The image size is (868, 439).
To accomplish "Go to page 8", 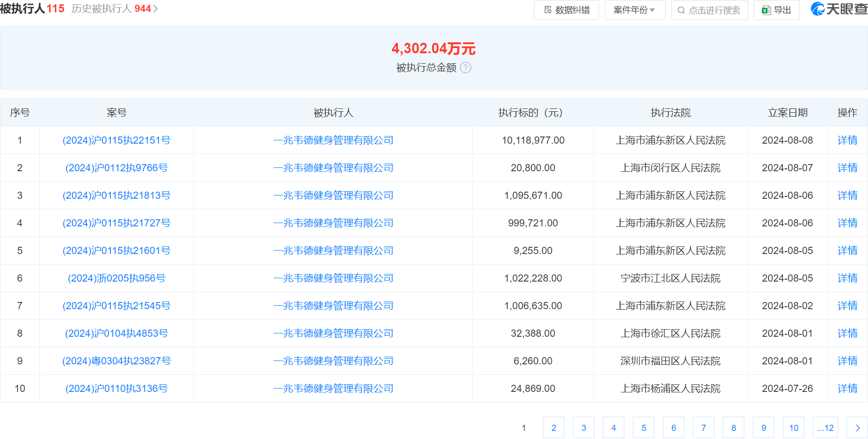I will tap(733, 428).
